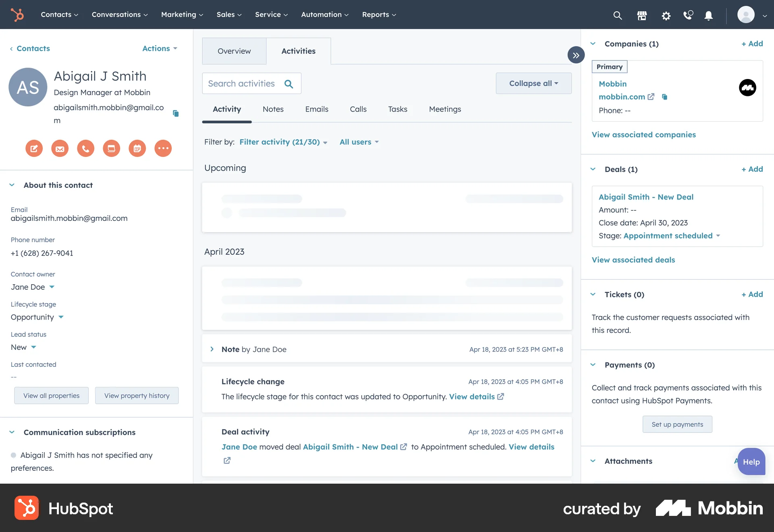The image size is (774, 532).
Task: Click the search activities magnifier icon
Action: pyautogui.click(x=289, y=84)
